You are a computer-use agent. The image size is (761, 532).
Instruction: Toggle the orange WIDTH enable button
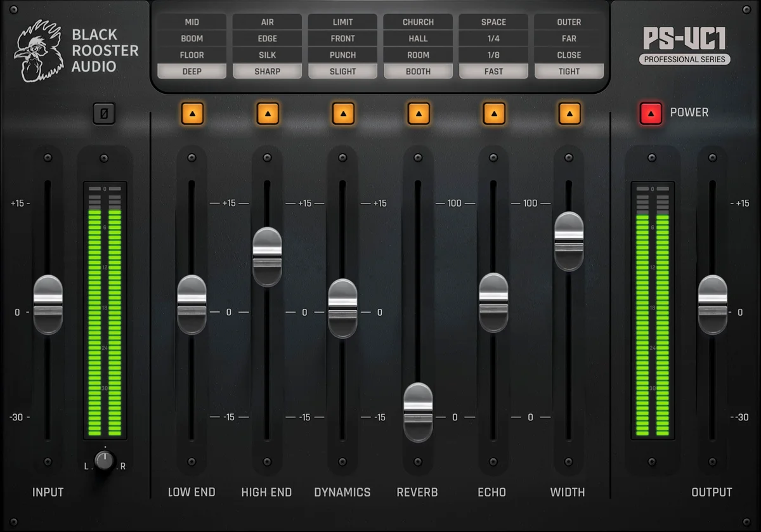(x=569, y=114)
